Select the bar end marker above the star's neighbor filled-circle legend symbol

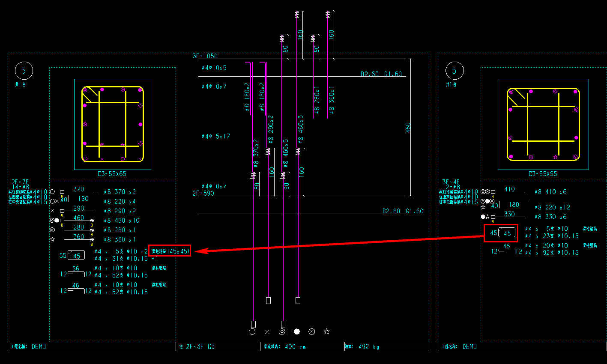(x=298, y=301)
